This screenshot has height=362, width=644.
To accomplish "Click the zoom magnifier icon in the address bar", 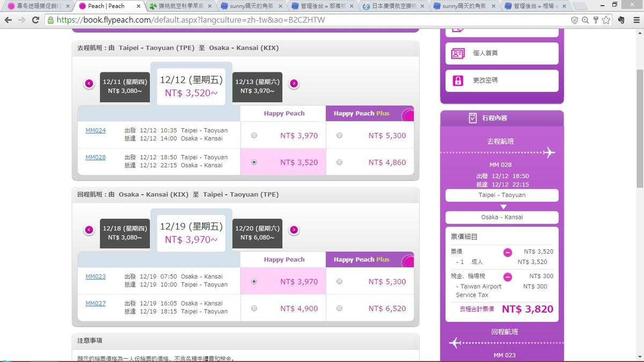I will pyautogui.click(x=585, y=20).
